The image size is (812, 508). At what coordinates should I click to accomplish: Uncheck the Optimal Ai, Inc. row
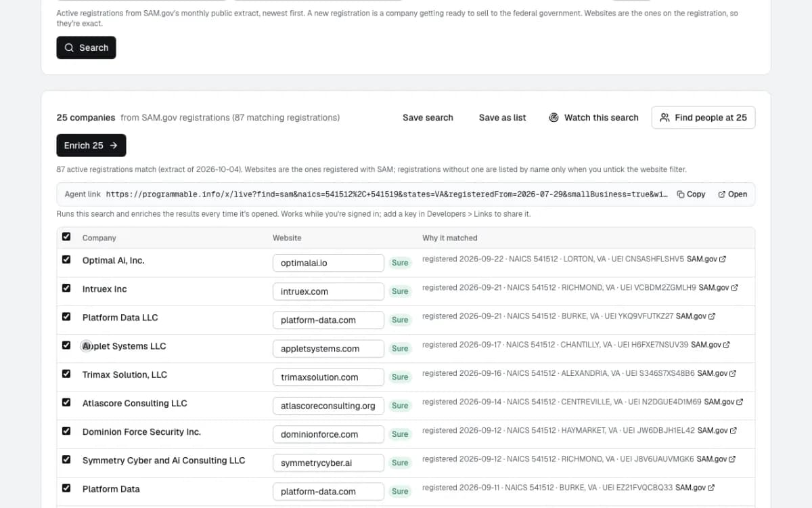click(x=66, y=259)
